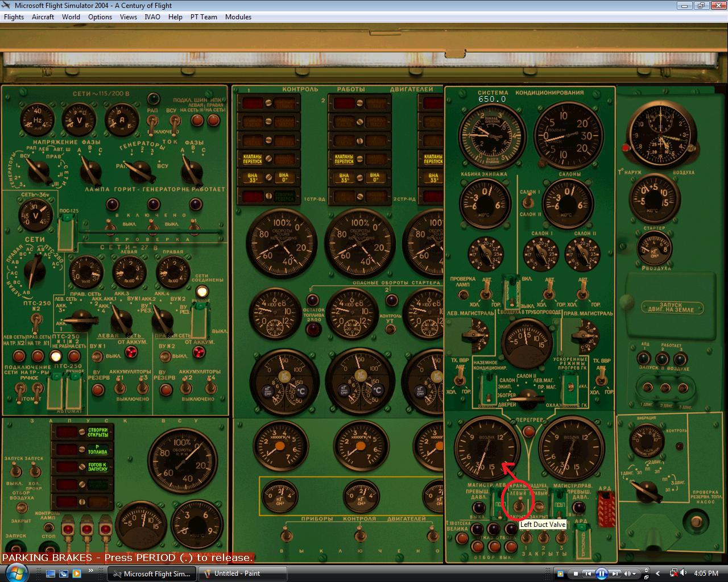Click the СЕТИ СОЕДИНЕНЫ indicator lamp

[x=201, y=292]
